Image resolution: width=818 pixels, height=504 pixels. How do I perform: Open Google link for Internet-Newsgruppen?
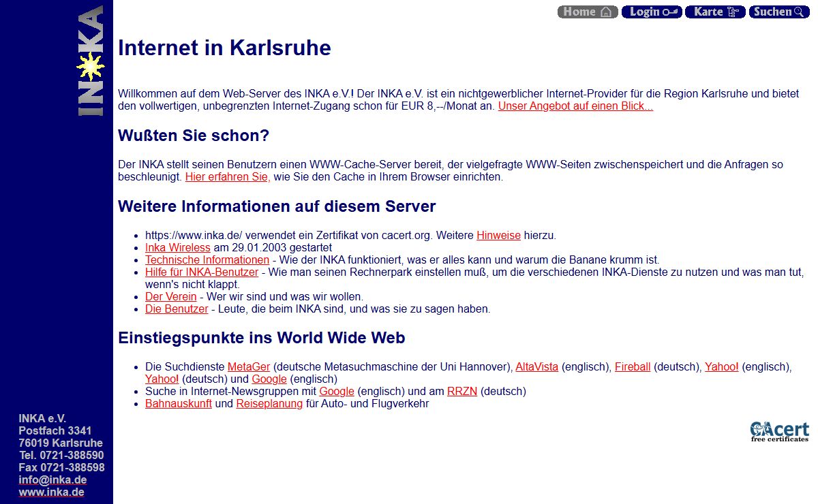[x=337, y=392]
